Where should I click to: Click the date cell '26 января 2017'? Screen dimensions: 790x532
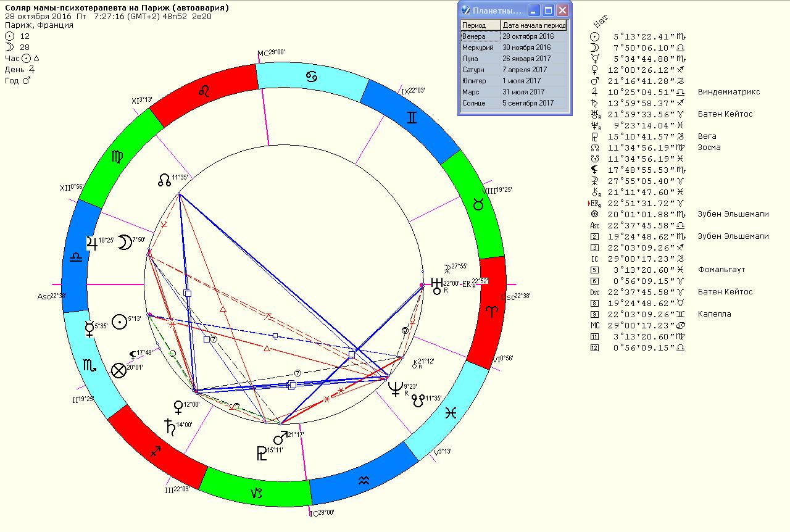click(x=534, y=59)
